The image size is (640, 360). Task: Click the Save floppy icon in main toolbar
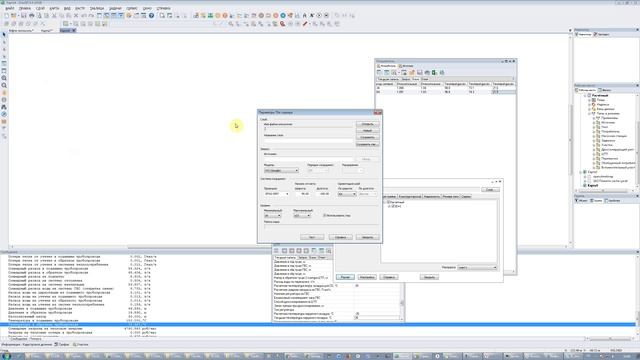tap(24, 16)
